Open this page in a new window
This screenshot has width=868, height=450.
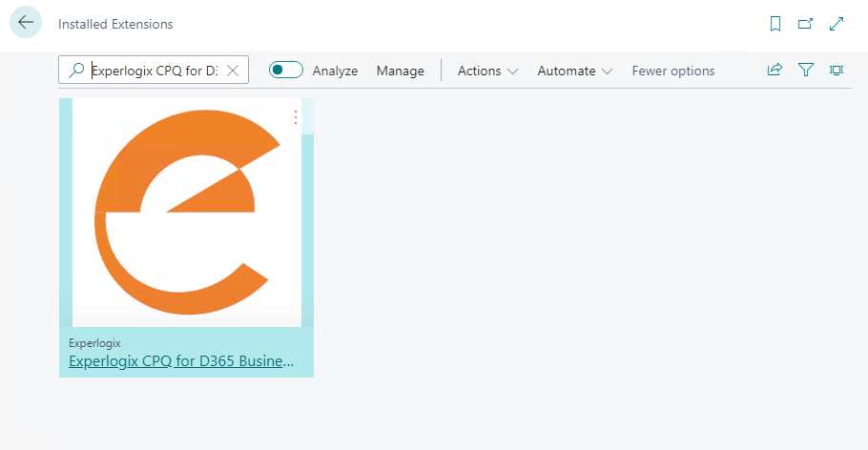click(x=805, y=24)
